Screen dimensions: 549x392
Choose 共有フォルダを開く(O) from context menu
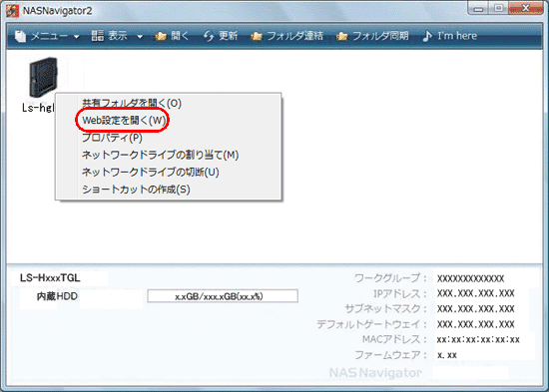[x=132, y=104]
